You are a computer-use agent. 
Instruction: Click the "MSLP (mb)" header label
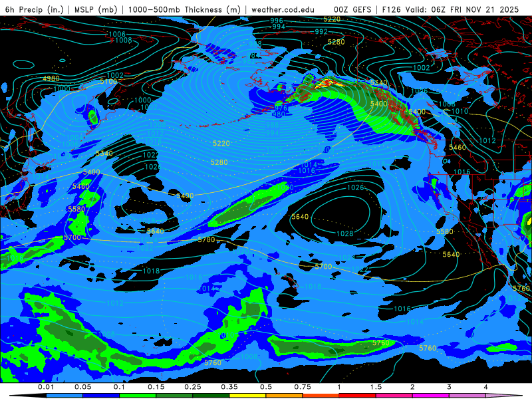(96, 9)
